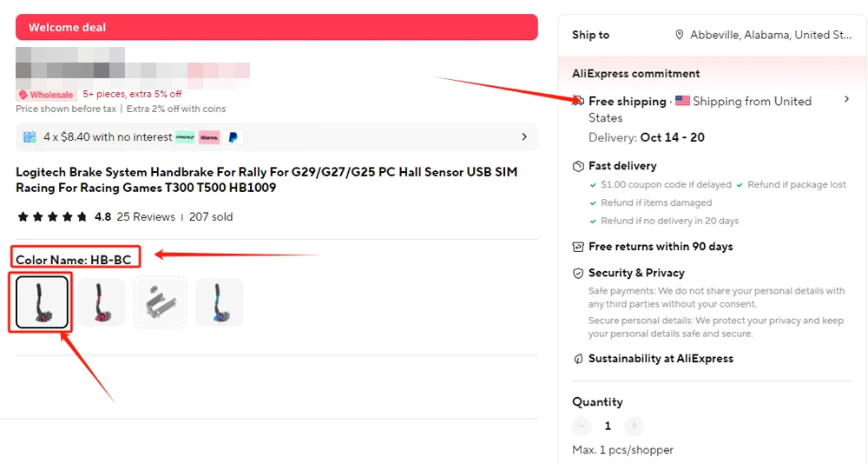Screen dimensions: 868x464
Task: Click the PayPal logo icon
Action: 233,137
